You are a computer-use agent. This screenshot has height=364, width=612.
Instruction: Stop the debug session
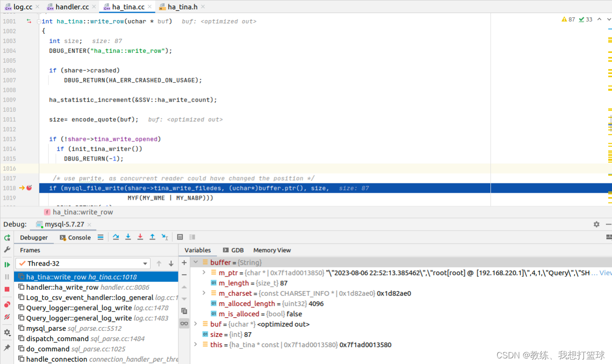(7, 290)
